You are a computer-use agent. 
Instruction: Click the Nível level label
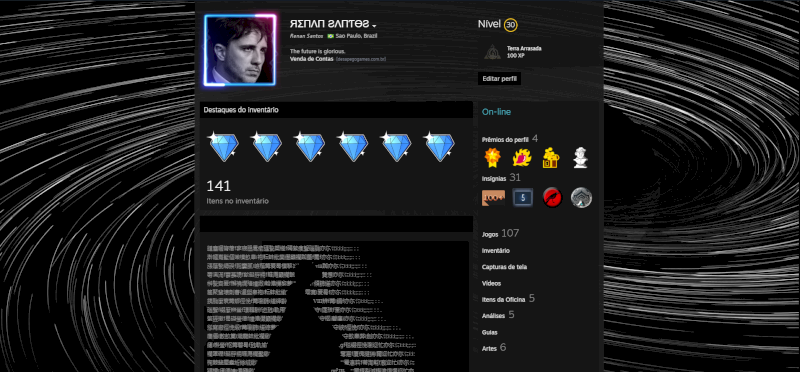[x=489, y=24]
